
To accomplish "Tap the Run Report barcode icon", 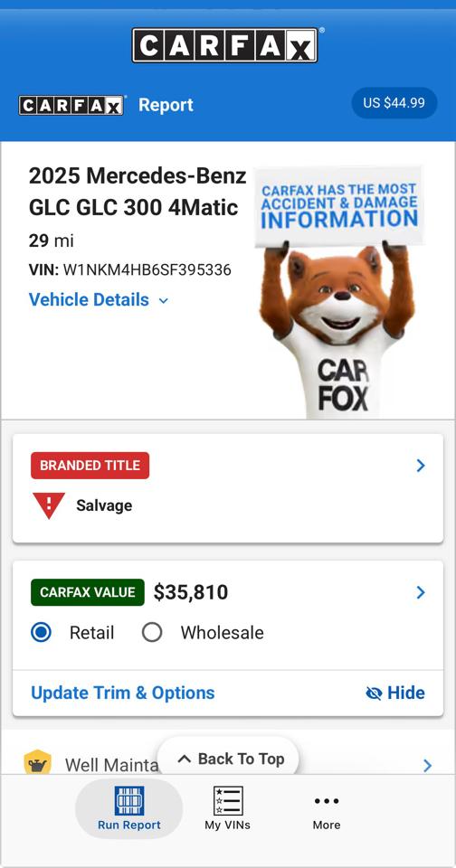I will point(129,800).
